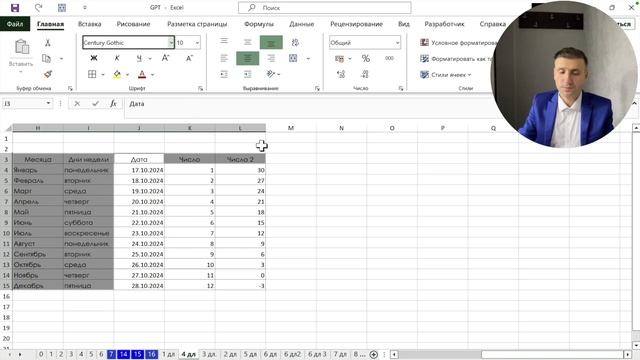Toggle Bold Ж formatting
Image resolution: width=640 pixels, height=360 pixels.
(93, 58)
